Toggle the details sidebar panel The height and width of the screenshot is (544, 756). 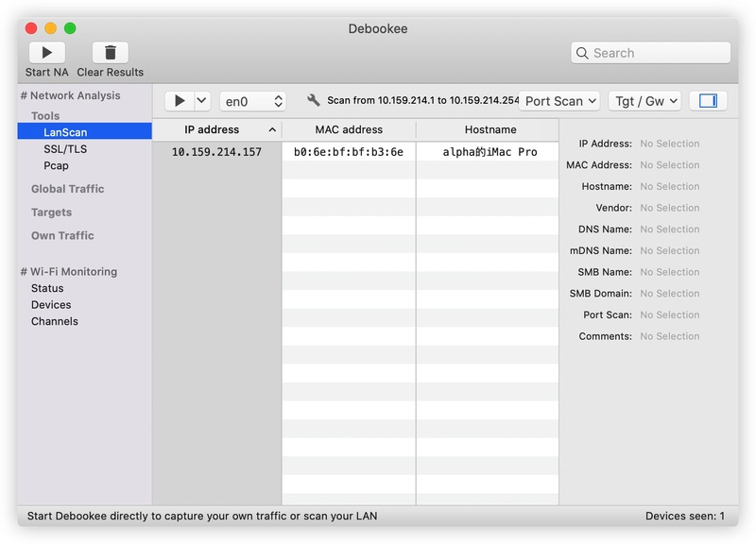(x=708, y=101)
